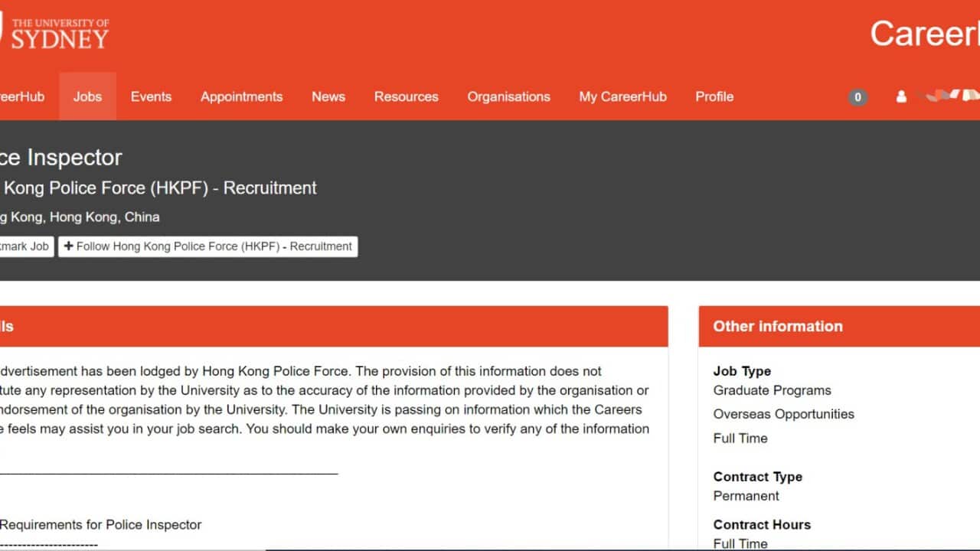This screenshot has height=551, width=980.
Task: Select the Overseas Opportunities job type
Action: tap(783, 414)
